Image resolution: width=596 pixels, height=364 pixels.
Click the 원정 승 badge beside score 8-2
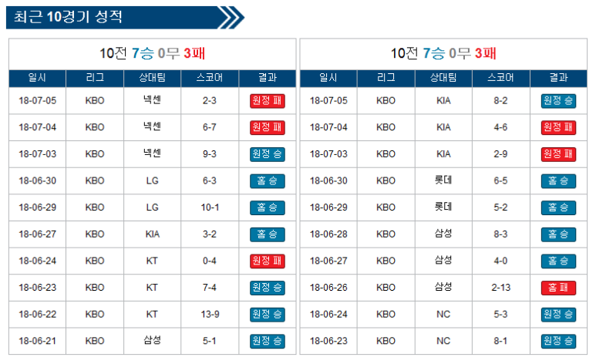(x=558, y=101)
